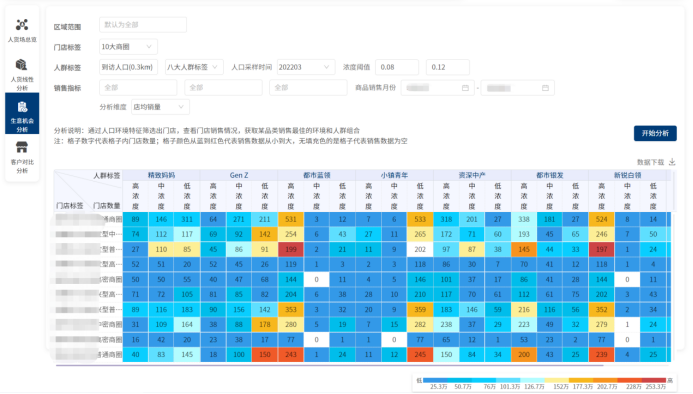Click the heatmap cell showing 223
The width and height of the screenshot is (693, 394).
coord(524,325)
